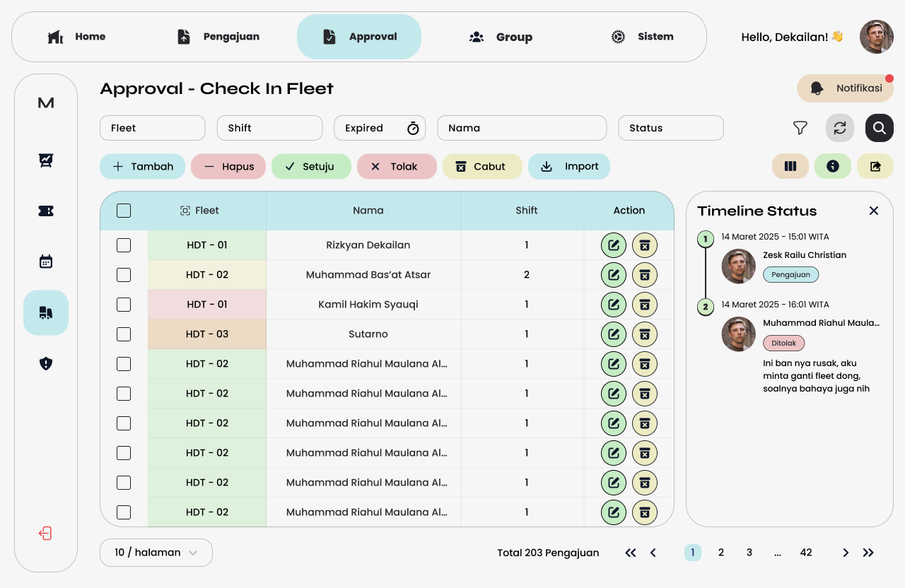Expand the 10 / halaman page size dropdown
Screen dimensions: 905x588
[156, 553]
